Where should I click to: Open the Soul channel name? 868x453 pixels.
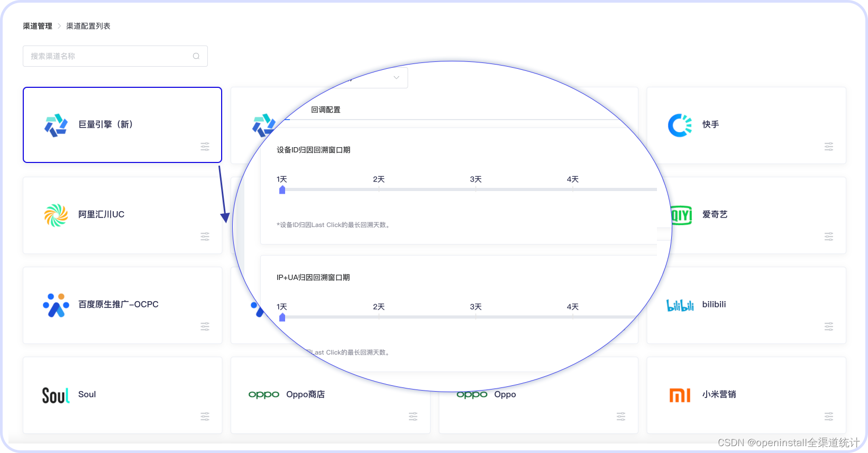pyautogui.click(x=87, y=394)
